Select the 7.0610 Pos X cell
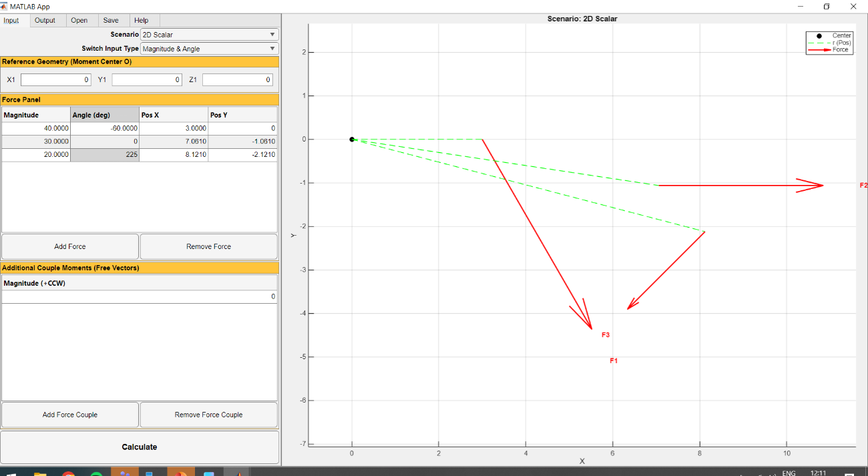This screenshot has height=476, width=868. [174, 142]
